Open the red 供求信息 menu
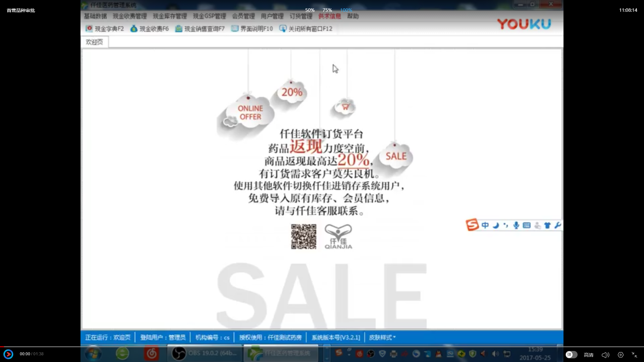The image size is (644, 362). 329,16
